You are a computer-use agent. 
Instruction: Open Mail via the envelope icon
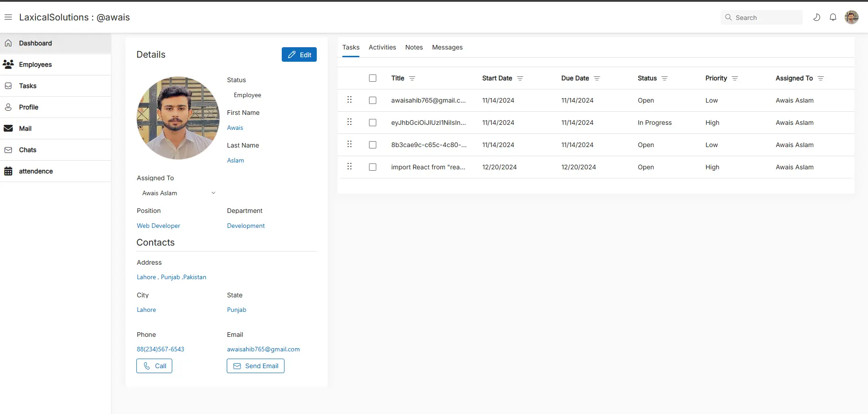tap(9, 128)
